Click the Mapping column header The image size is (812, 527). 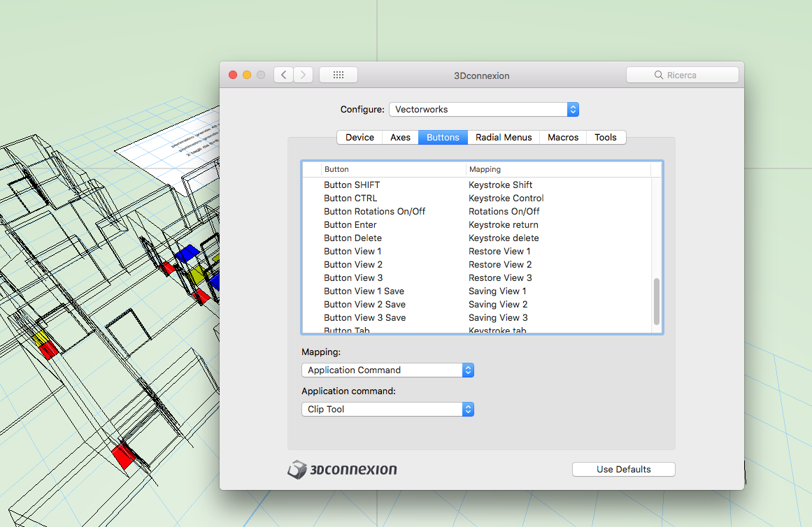tap(485, 169)
